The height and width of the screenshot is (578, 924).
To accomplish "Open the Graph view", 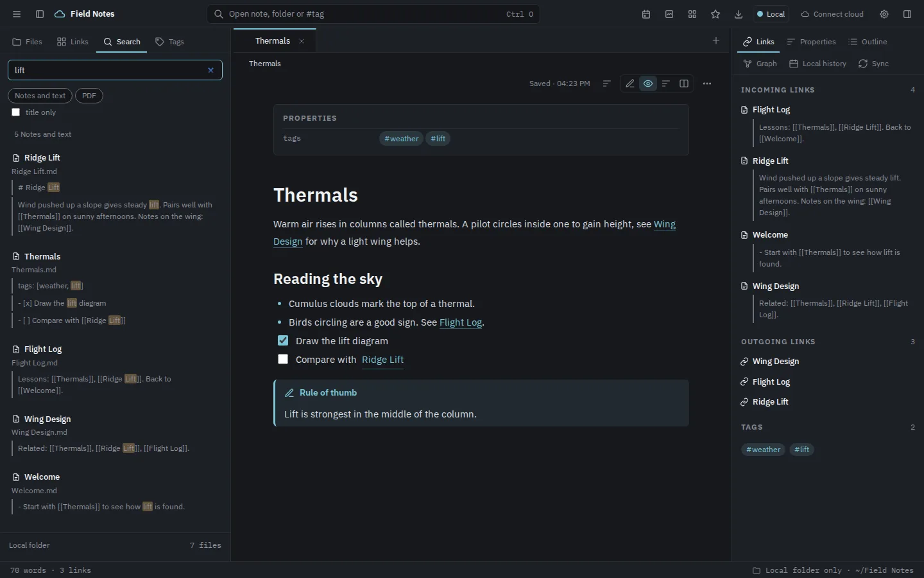I will pyautogui.click(x=760, y=64).
